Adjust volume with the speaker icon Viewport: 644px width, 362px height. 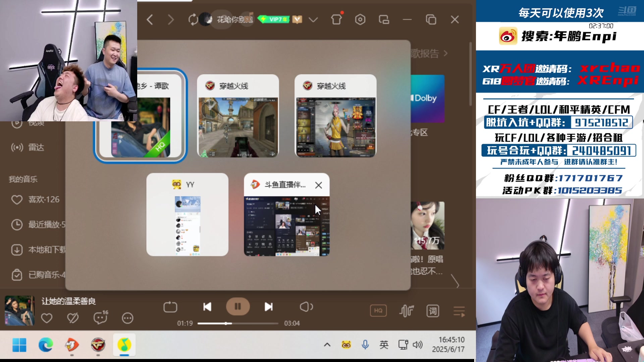point(306,307)
